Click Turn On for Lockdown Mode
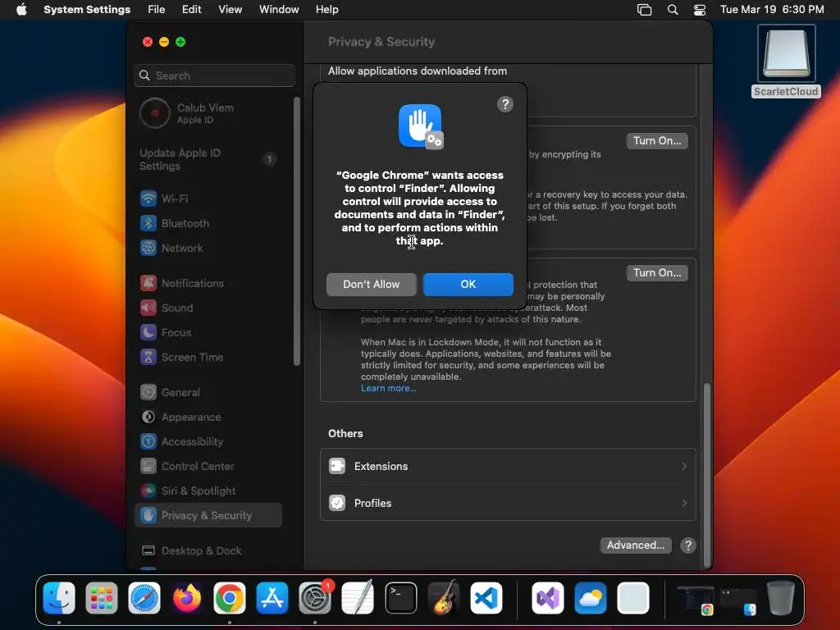This screenshot has height=630, width=840. 657,272
